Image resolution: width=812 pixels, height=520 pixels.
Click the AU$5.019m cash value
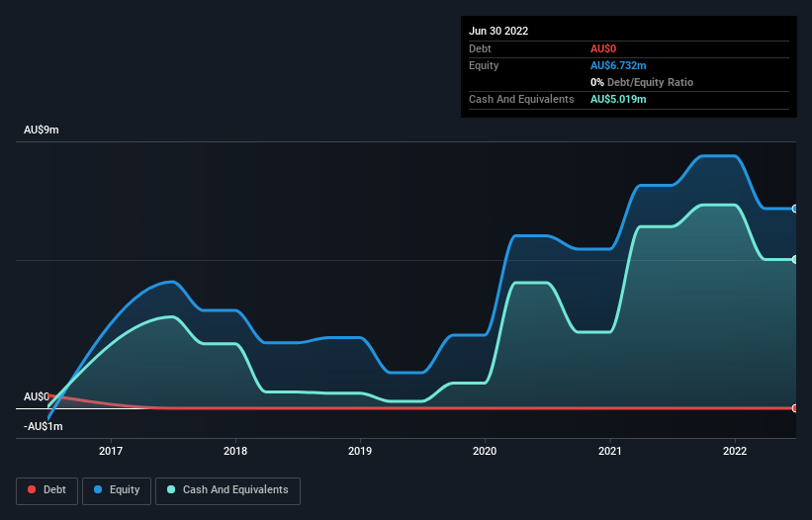pyautogui.click(x=618, y=99)
